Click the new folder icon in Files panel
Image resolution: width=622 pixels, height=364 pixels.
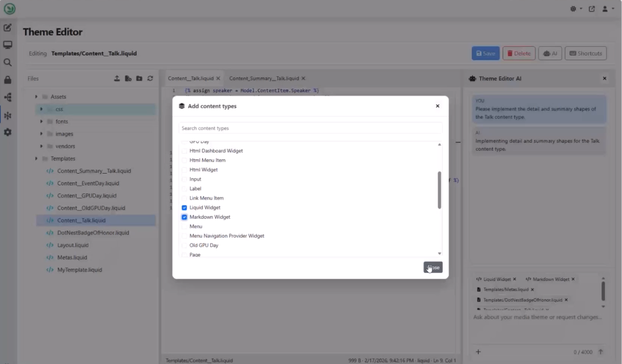pos(139,78)
